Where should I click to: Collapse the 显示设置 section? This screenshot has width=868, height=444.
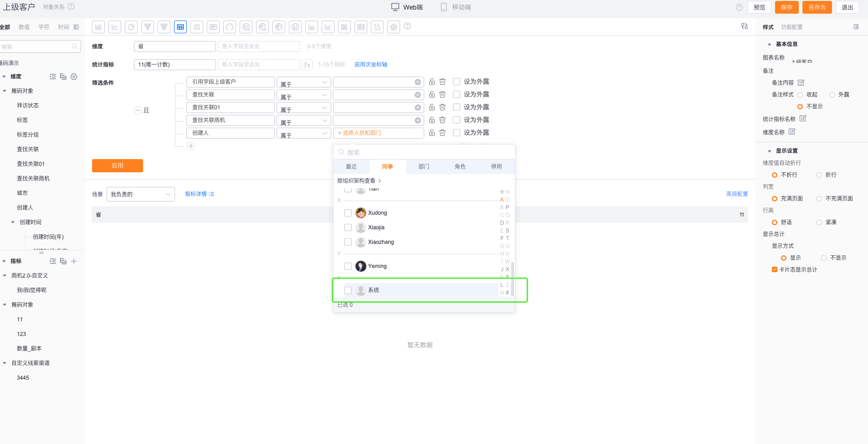pos(770,150)
